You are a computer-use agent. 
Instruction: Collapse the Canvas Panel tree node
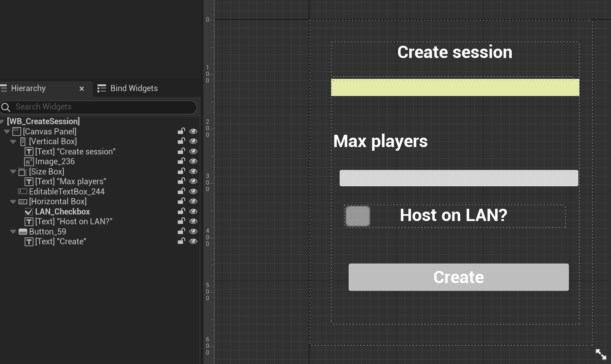pyautogui.click(x=7, y=132)
